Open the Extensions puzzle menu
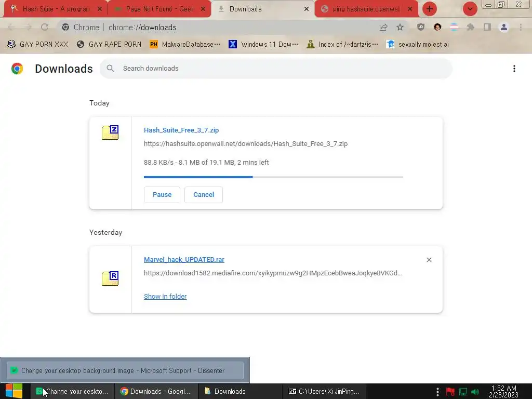532x399 pixels. (471, 28)
